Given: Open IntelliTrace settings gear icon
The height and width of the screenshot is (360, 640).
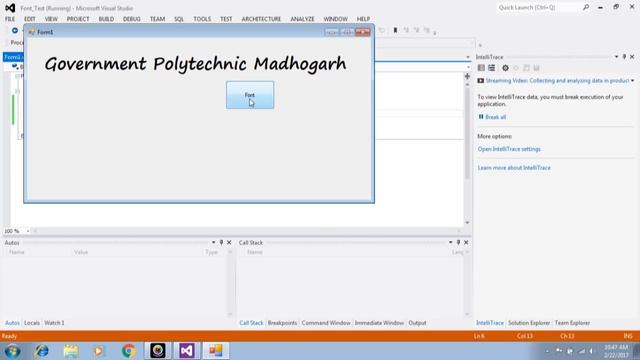Looking at the screenshot, I should coord(505,68).
